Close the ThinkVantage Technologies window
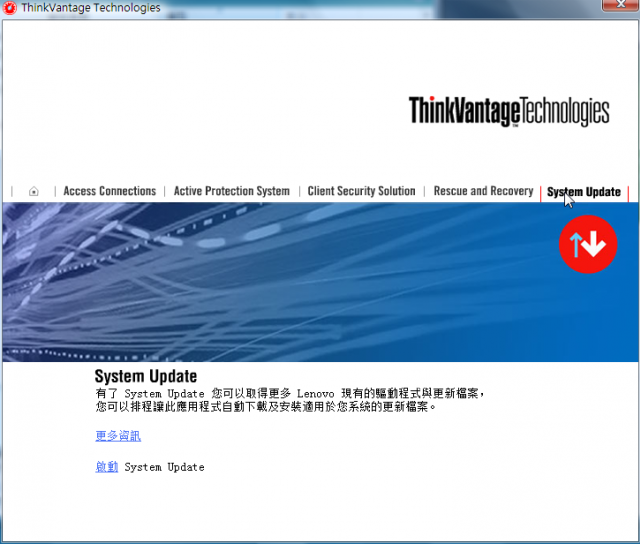This screenshot has height=544, width=640. (620, 5)
